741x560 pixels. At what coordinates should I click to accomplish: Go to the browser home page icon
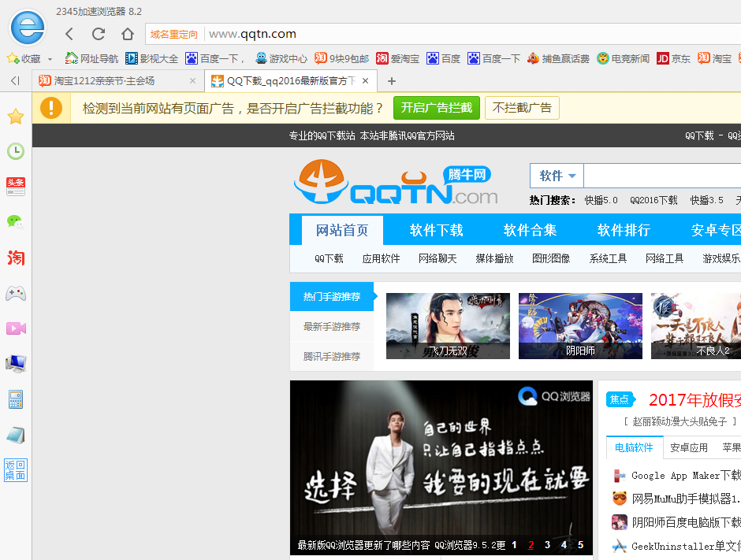(x=128, y=34)
